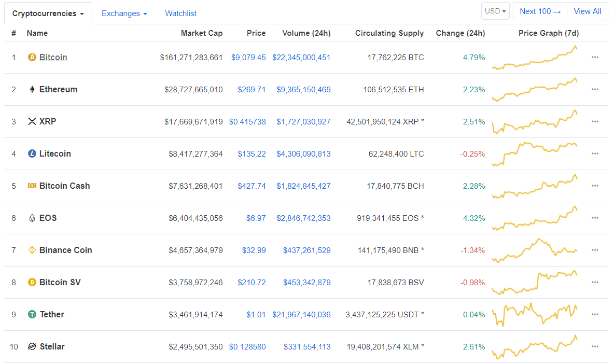Open the USD currency selector
This screenshot has height=364, width=614.
[495, 11]
